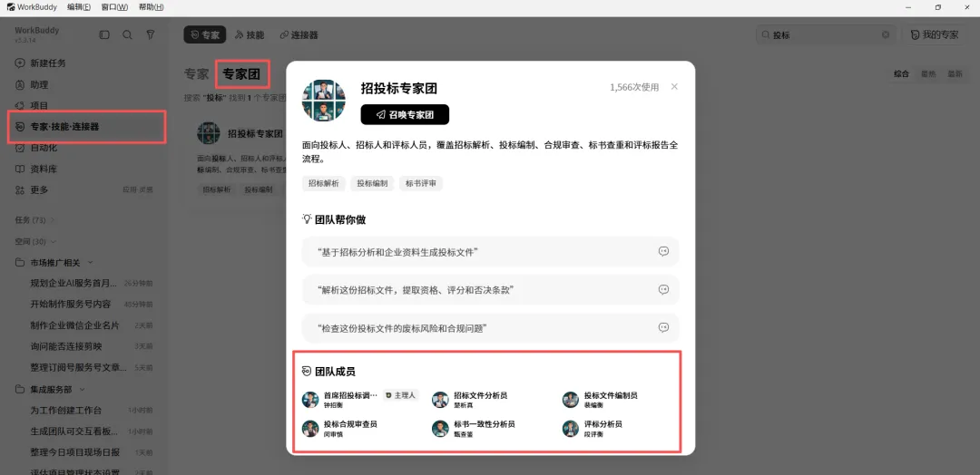This screenshot has height=475, width=980.
Task: Focus the search field containing 投标
Action: [x=826, y=35]
